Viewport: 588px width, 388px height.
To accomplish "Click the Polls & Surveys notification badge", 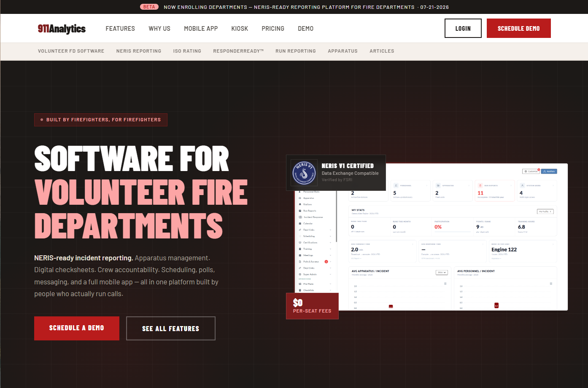I will pyautogui.click(x=326, y=262).
